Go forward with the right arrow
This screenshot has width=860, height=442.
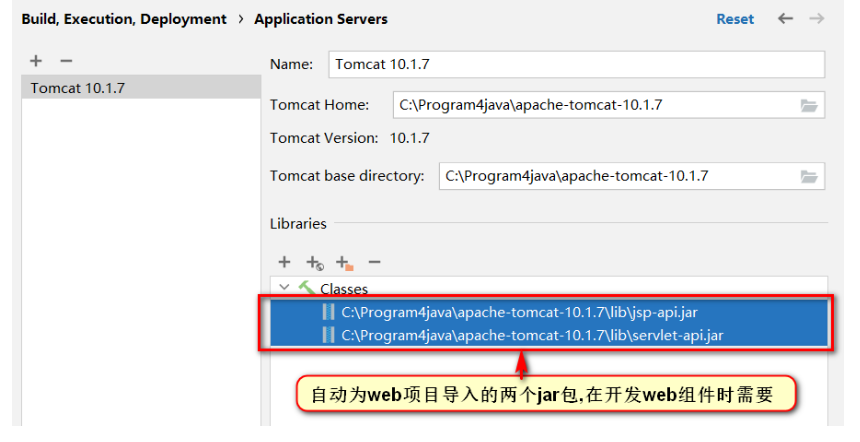pos(817,19)
